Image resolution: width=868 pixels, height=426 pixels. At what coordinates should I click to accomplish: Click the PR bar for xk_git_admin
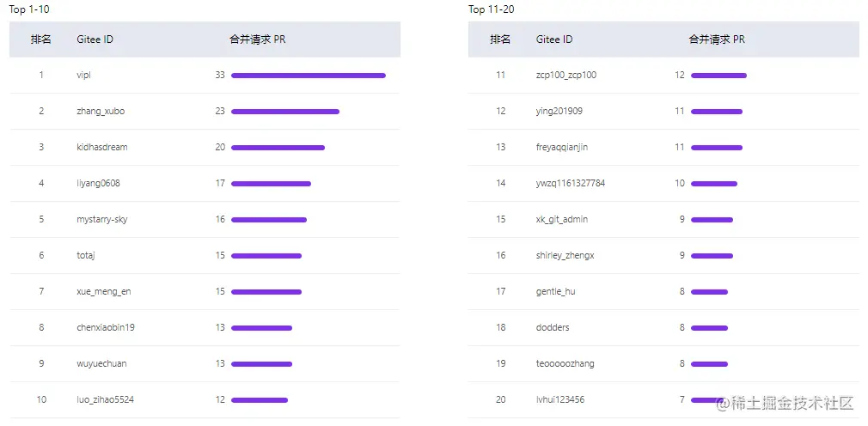[x=712, y=220]
